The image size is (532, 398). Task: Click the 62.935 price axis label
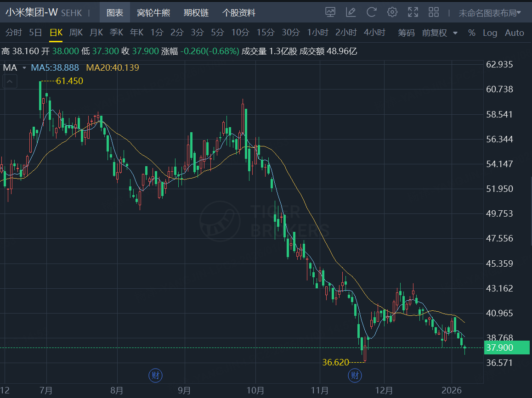[499, 64]
